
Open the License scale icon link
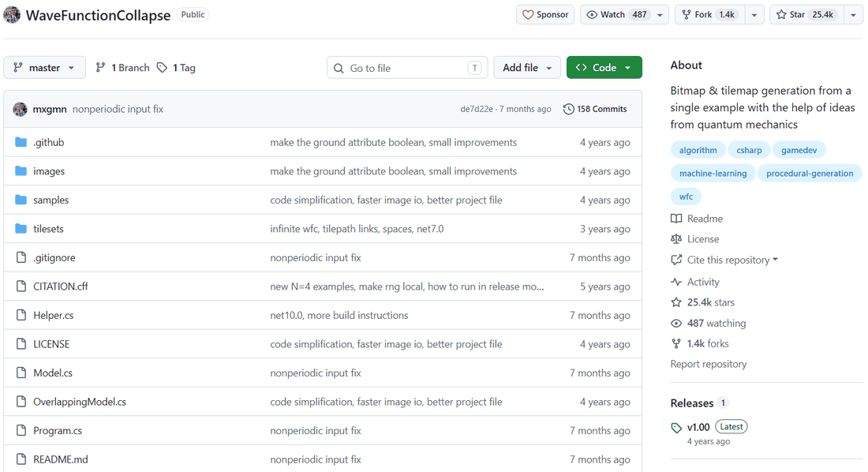click(694, 239)
